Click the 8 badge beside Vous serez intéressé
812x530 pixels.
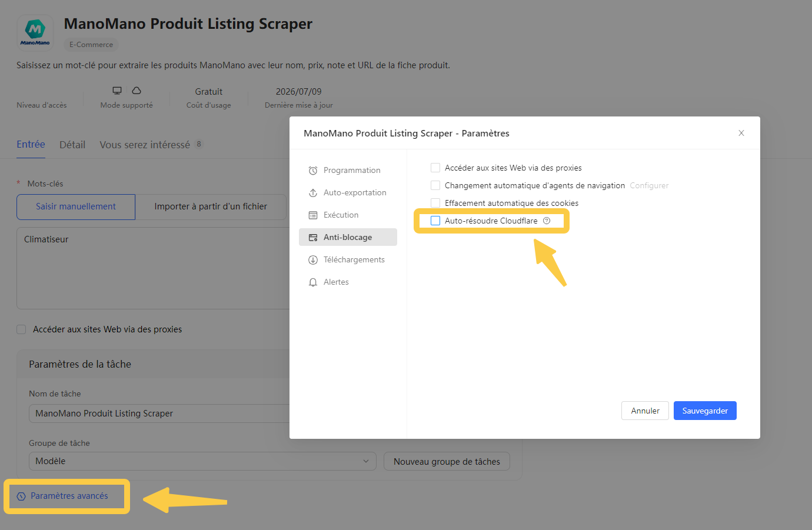tap(199, 144)
